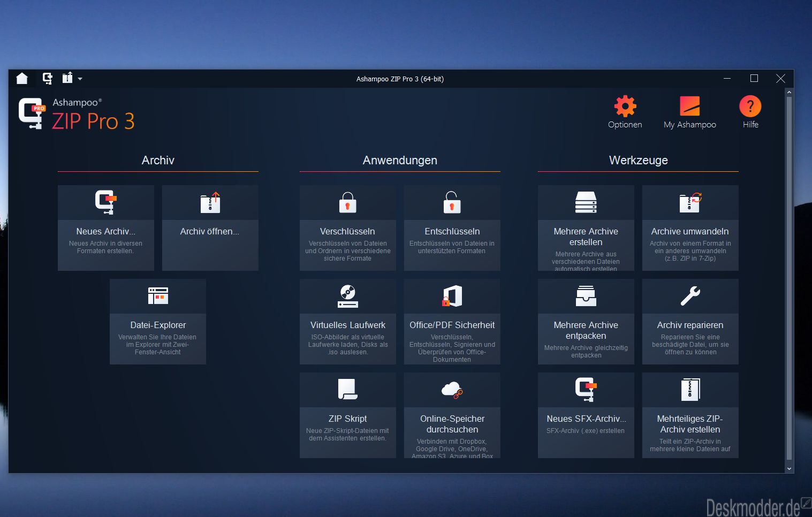This screenshot has width=812, height=517.
Task: Click the Neues SFX-Archiv... label
Action: click(586, 419)
